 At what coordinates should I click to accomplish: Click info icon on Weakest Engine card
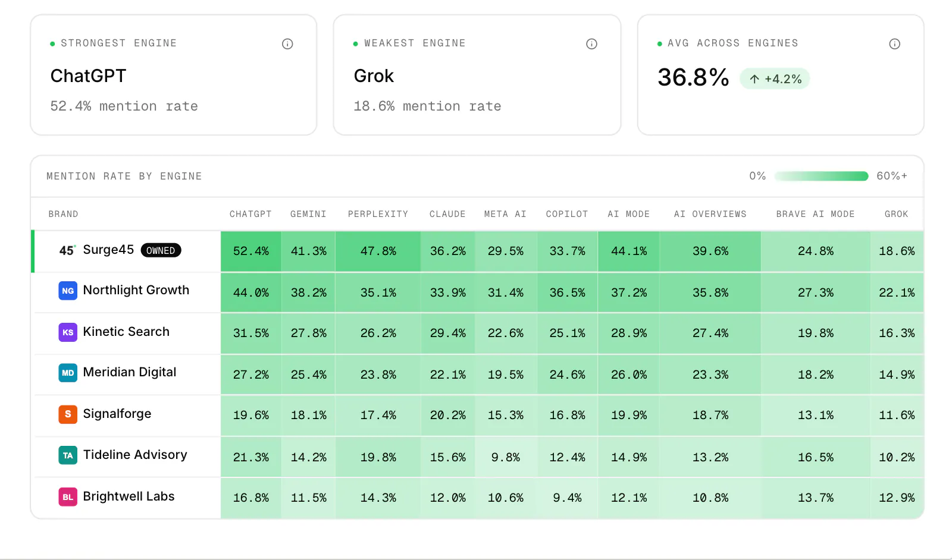(591, 44)
